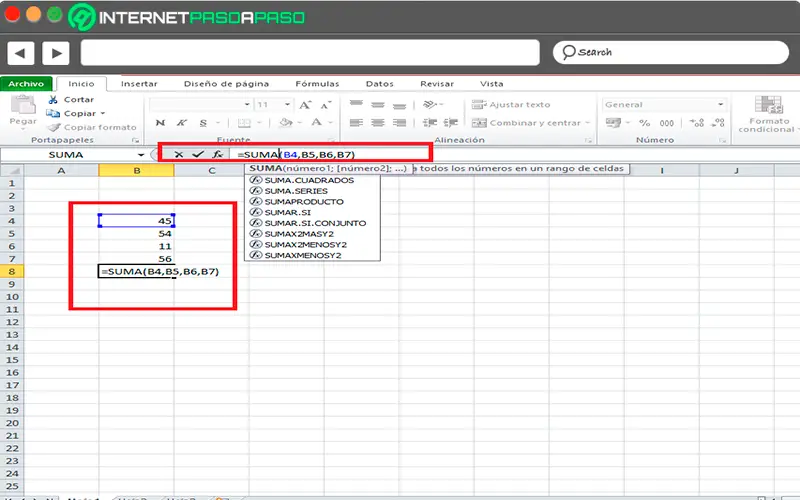Click the Copiar button

tap(71, 113)
